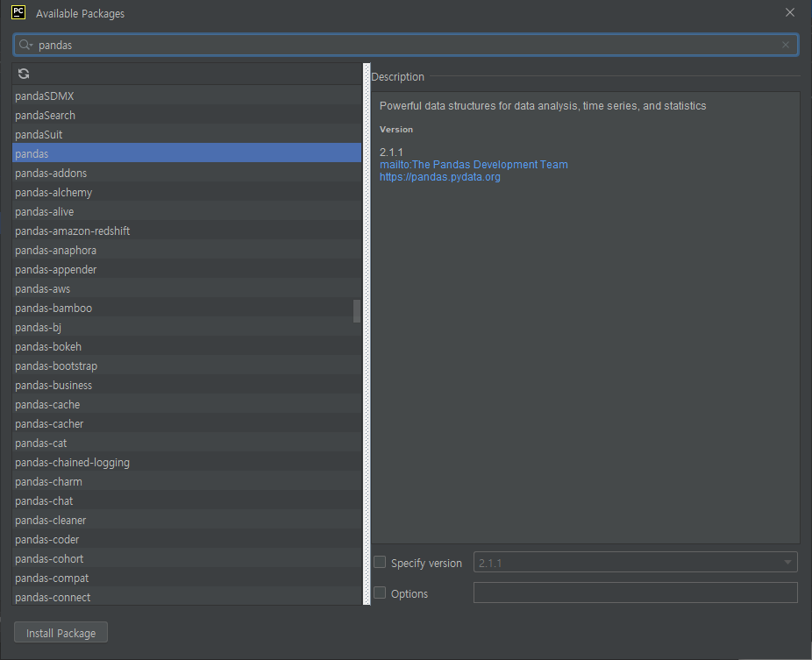Select pandaSearch in the package list

click(x=187, y=115)
